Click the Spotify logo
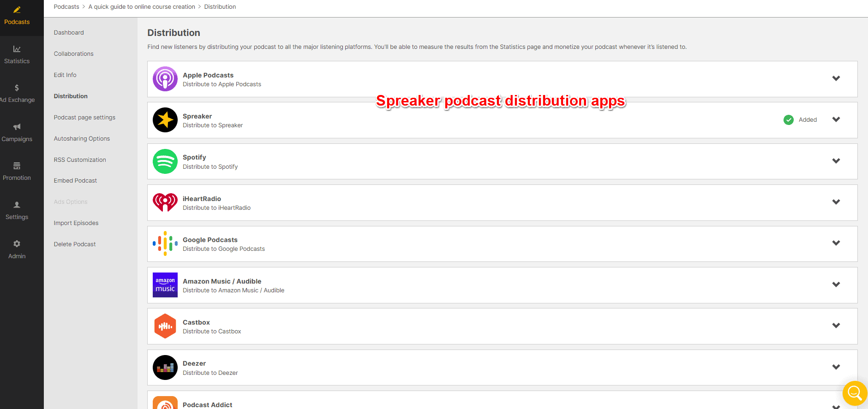This screenshot has width=868, height=409. [165, 161]
